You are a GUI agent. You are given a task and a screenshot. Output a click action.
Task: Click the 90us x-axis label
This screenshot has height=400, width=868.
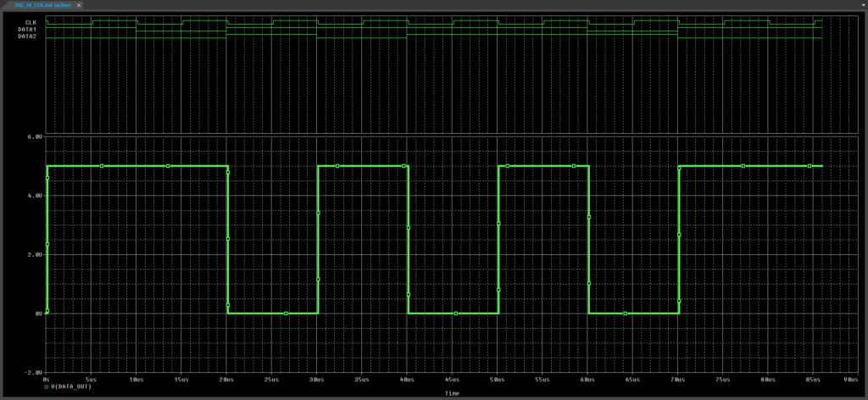851,380
